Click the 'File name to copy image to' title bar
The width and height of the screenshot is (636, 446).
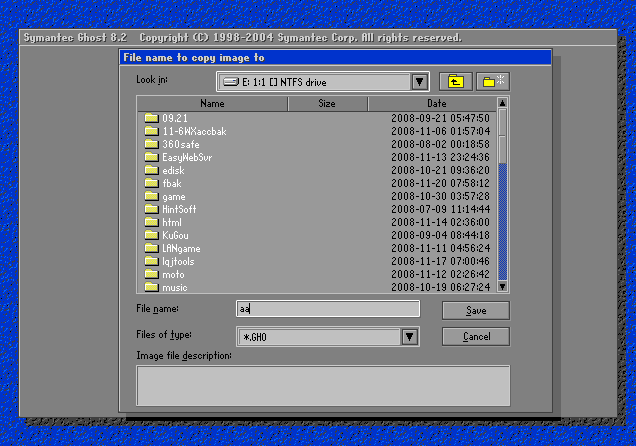(x=335, y=58)
